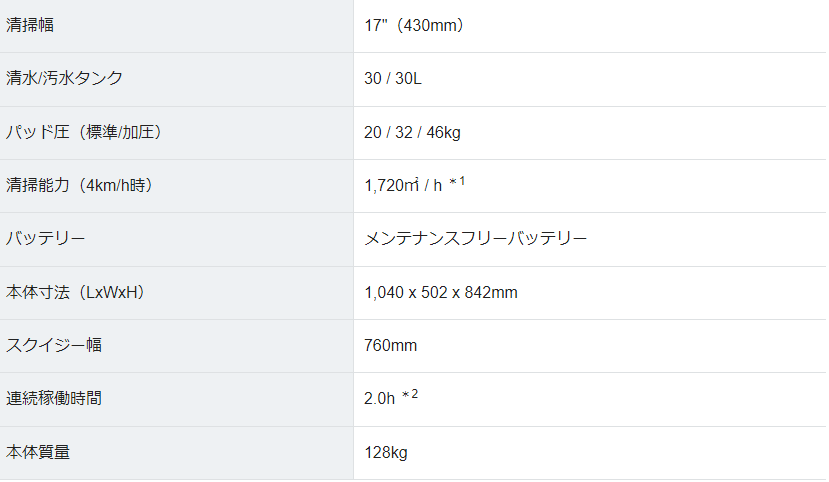Select the 20 / 32 / 46kg value

pyautogui.click(x=412, y=132)
